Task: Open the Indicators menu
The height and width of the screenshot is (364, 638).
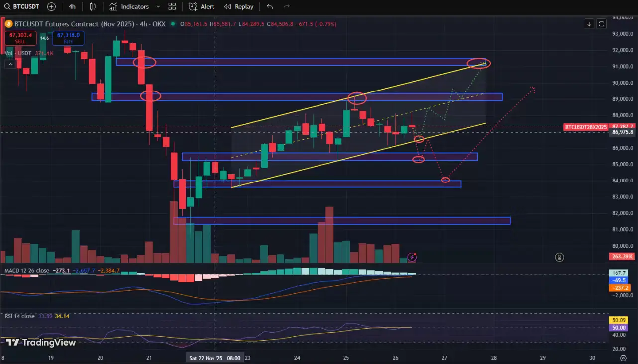Action: click(129, 7)
